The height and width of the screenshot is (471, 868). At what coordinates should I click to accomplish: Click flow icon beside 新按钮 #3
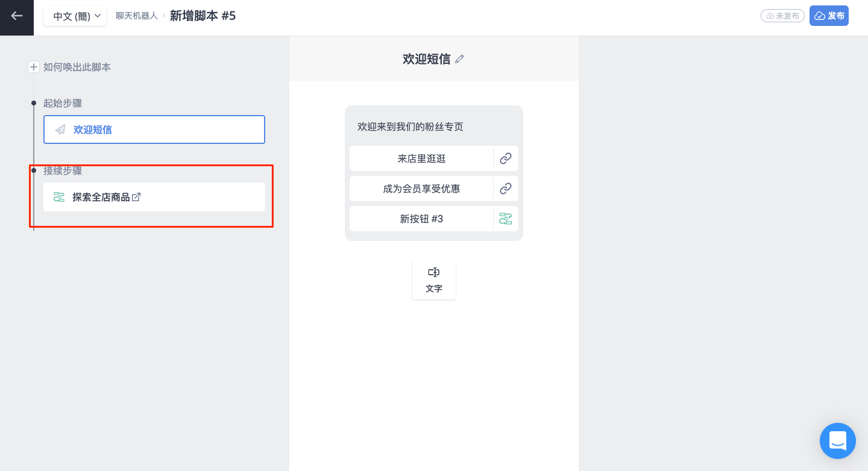[506, 219]
